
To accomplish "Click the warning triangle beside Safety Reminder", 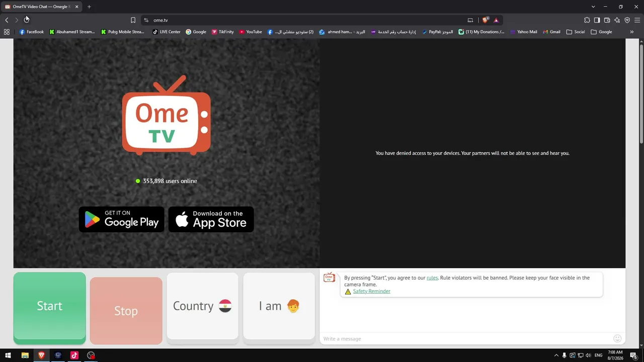I will pos(348,292).
